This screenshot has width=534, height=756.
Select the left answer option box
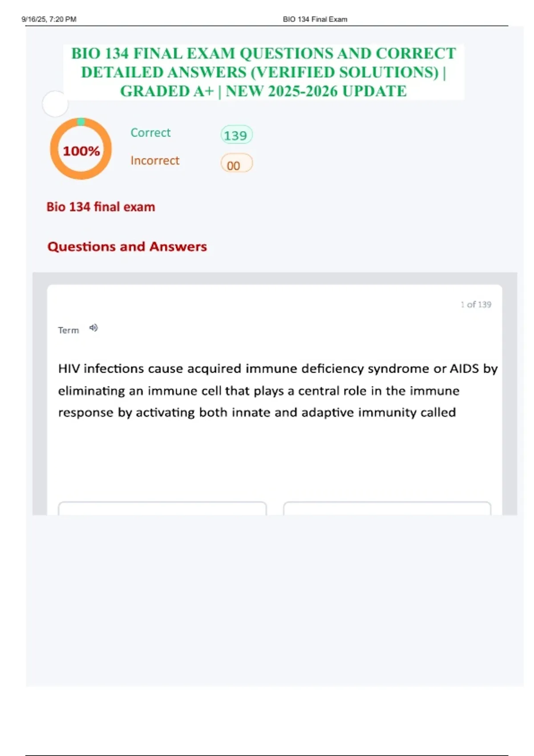click(x=162, y=508)
